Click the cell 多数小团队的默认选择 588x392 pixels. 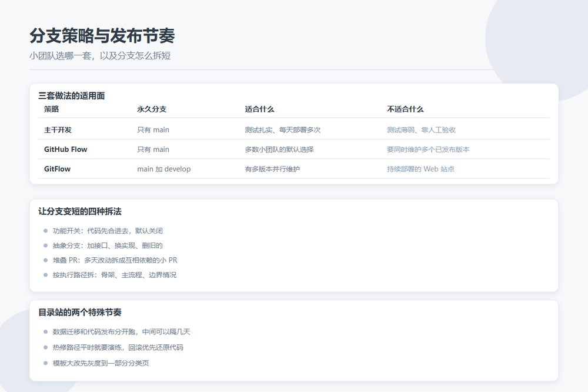click(x=279, y=150)
